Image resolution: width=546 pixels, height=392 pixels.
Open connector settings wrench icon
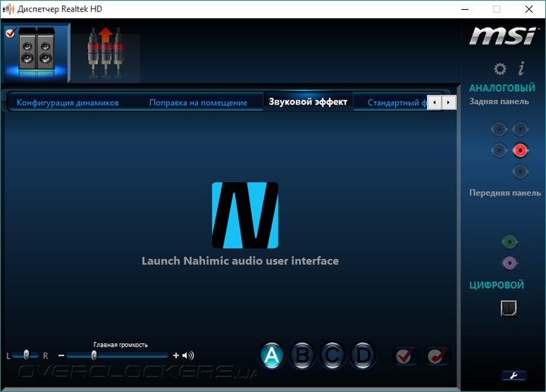pyautogui.click(x=513, y=375)
